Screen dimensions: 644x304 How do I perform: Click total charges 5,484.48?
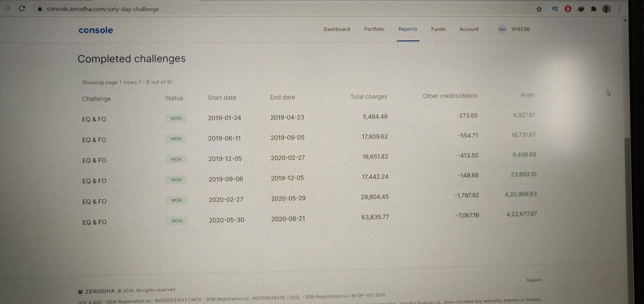375,117
